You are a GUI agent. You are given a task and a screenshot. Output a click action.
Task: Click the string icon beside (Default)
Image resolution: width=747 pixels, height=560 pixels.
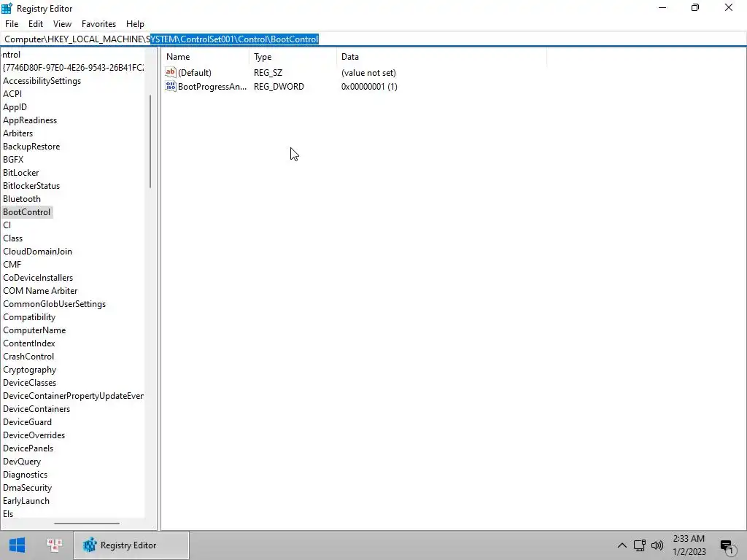pyautogui.click(x=171, y=72)
